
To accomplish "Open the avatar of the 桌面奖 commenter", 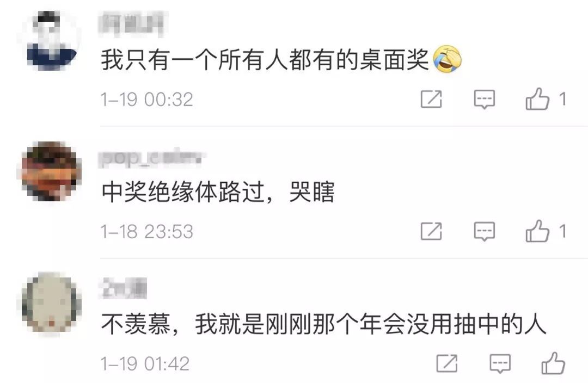I will [x=50, y=40].
